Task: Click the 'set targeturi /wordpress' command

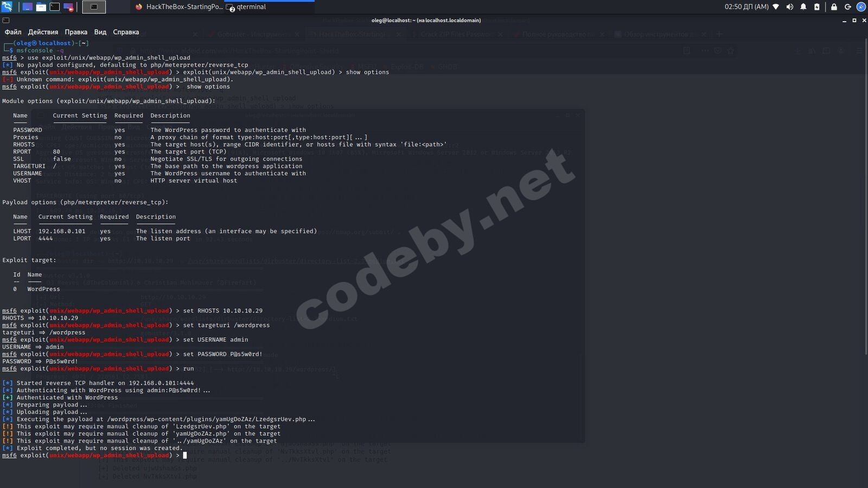Action: pos(226,325)
